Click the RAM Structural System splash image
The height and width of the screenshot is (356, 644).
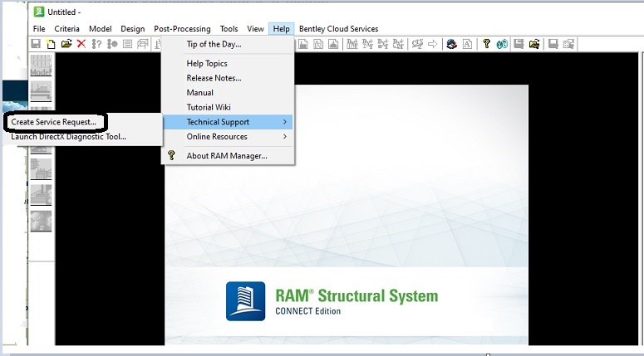(x=347, y=215)
